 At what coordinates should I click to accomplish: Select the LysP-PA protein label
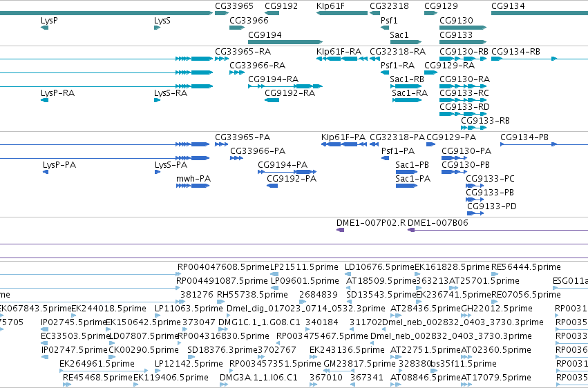tap(59, 165)
